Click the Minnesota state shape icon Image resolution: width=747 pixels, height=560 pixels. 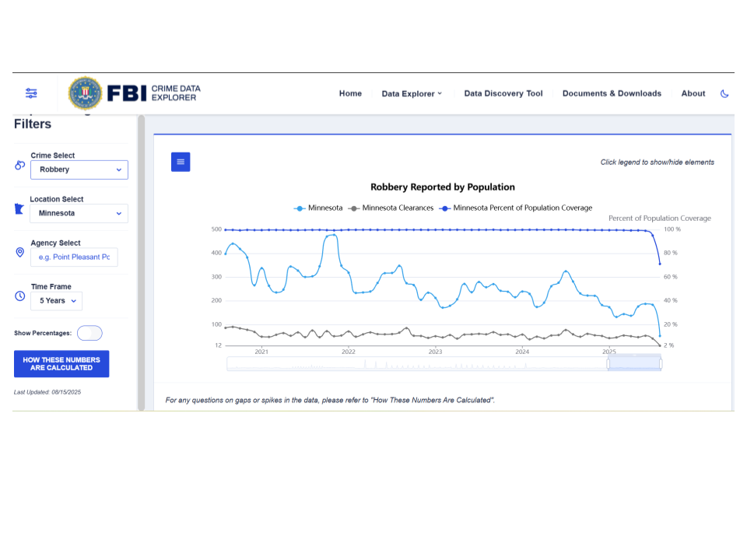coord(20,209)
